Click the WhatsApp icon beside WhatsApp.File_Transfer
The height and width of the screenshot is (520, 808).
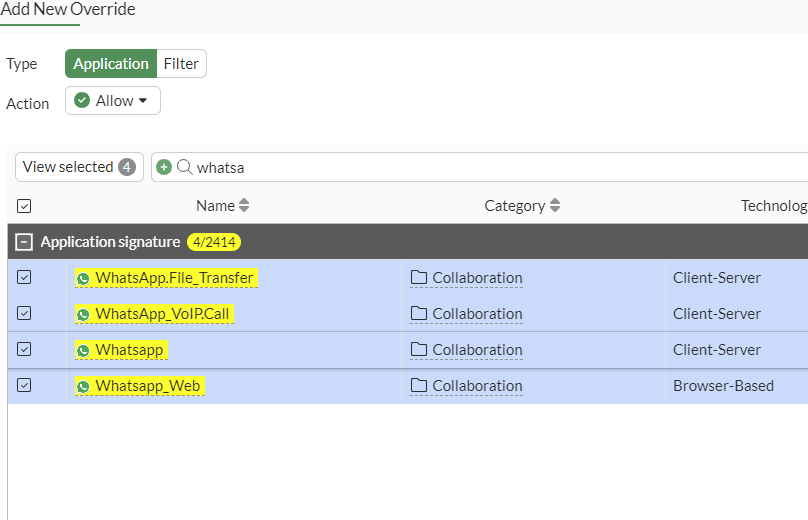[x=84, y=278]
